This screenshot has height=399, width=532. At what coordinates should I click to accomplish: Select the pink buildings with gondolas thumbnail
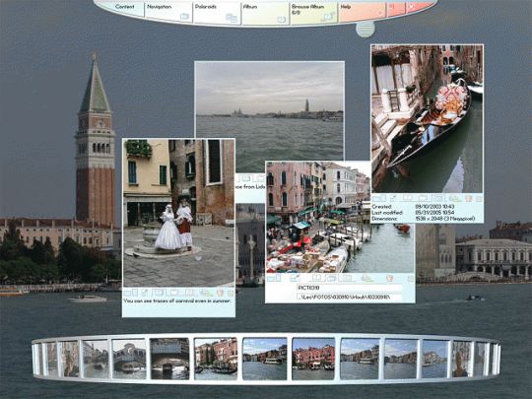(216, 359)
